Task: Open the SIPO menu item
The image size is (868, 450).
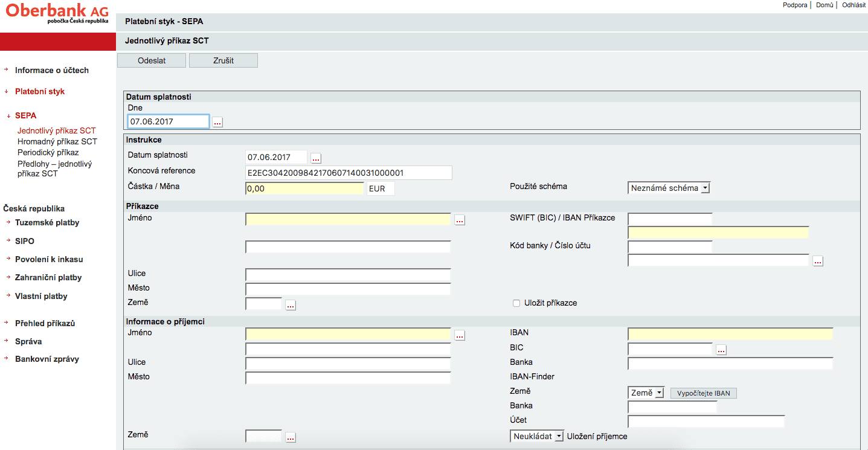Action: pos(25,241)
